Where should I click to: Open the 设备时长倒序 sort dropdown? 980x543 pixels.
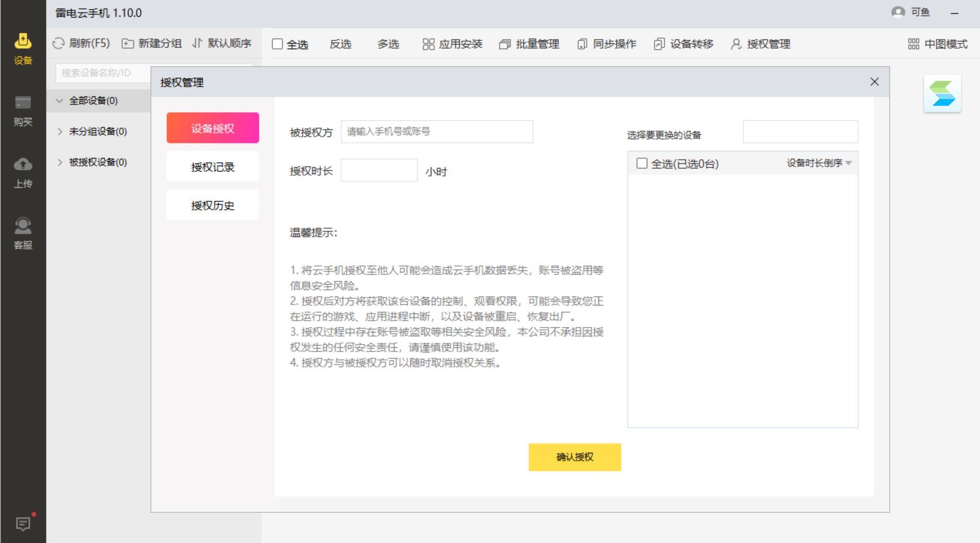(818, 163)
